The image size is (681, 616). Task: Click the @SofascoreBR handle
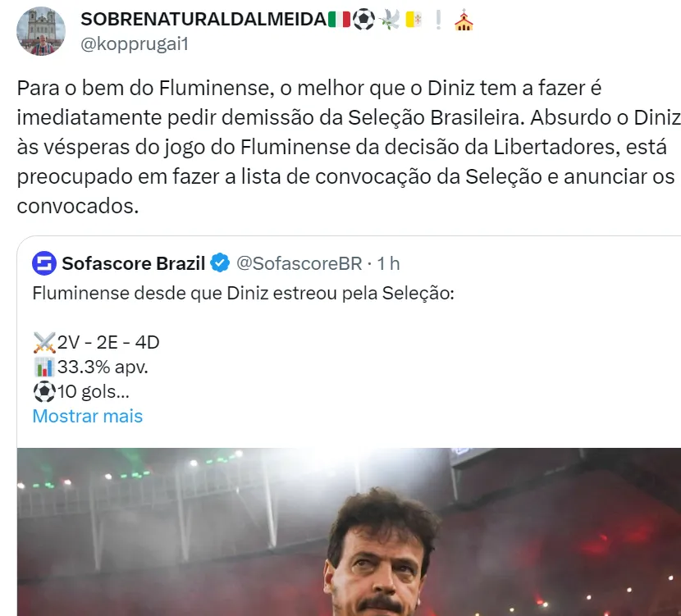(299, 263)
